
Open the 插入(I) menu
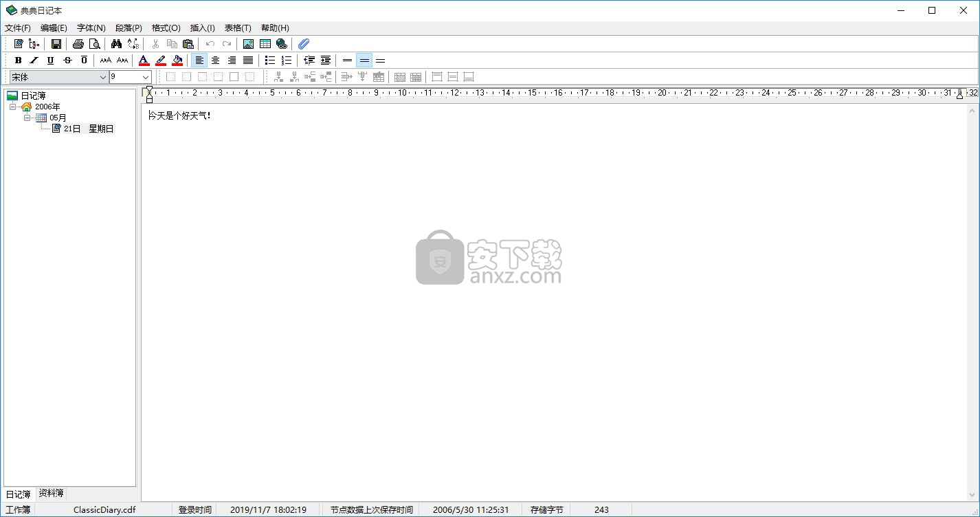tap(202, 28)
